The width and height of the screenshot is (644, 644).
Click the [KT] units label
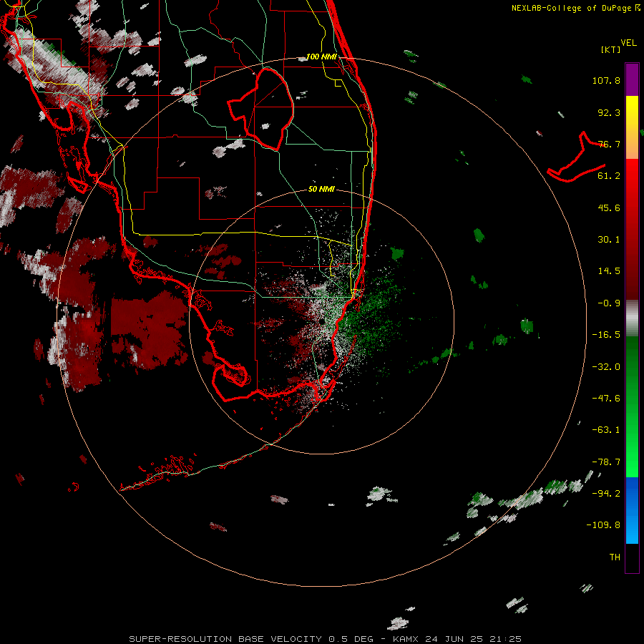[611, 49]
